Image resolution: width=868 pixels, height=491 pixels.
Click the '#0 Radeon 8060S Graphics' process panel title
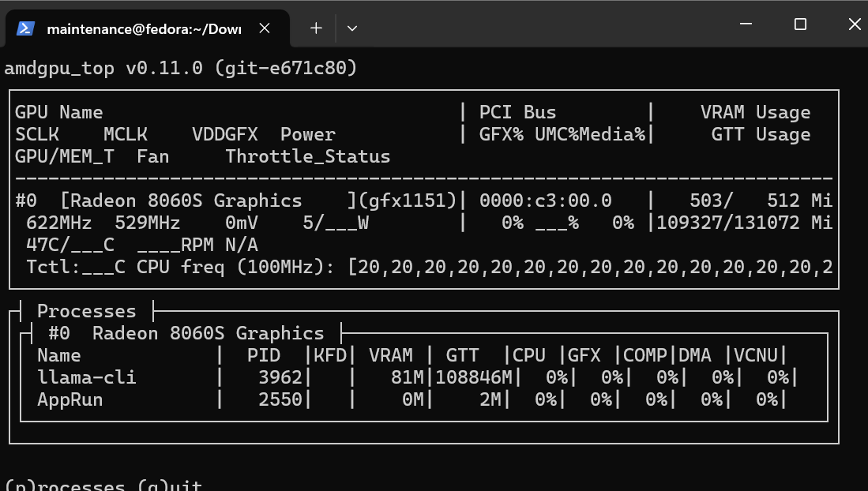pyautogui.click(x=186, y=334)
